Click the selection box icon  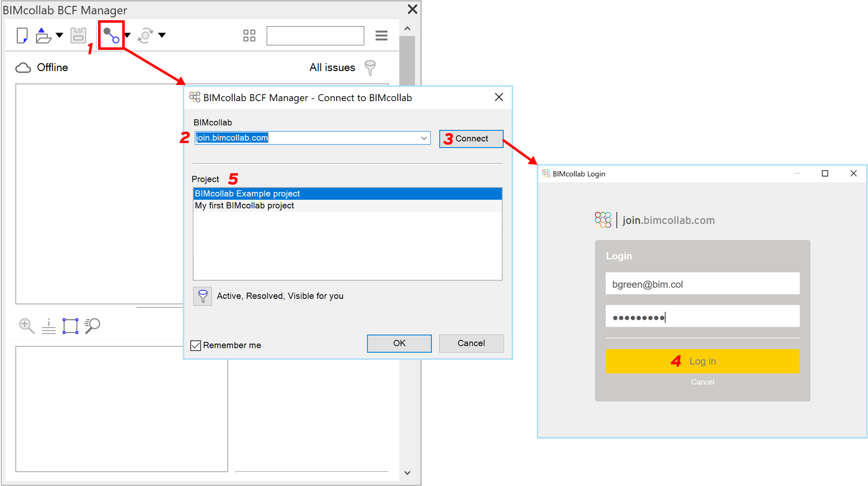(70, 326)
